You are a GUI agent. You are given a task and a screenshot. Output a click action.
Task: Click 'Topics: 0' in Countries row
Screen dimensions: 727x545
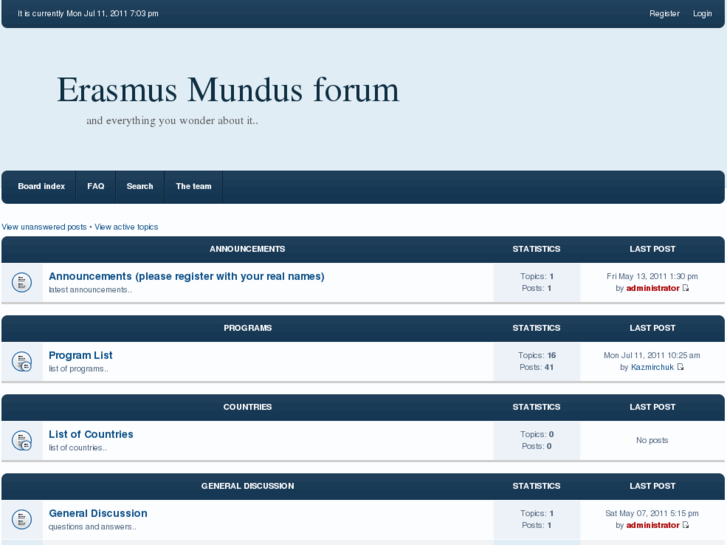pos(537,434)
